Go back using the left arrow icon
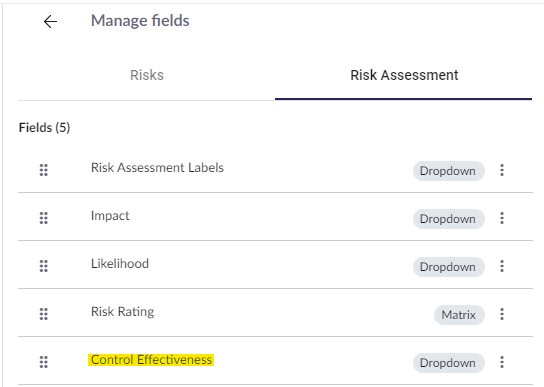 coord(50,22)
